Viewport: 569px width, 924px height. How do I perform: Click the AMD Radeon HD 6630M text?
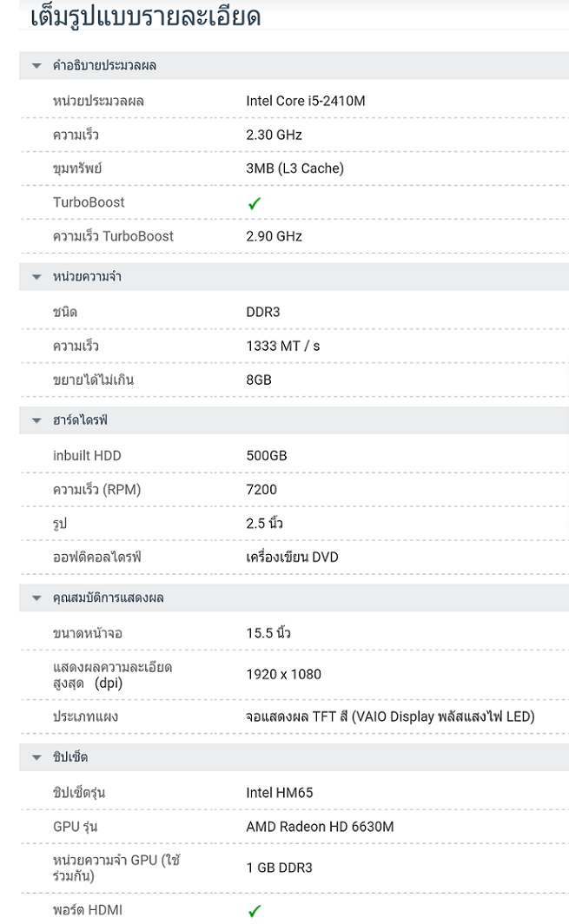[x=320, y=827]
